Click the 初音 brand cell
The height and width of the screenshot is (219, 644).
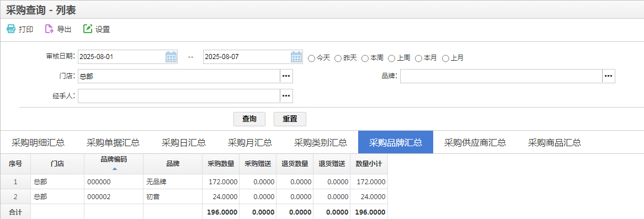click(173, 197)
